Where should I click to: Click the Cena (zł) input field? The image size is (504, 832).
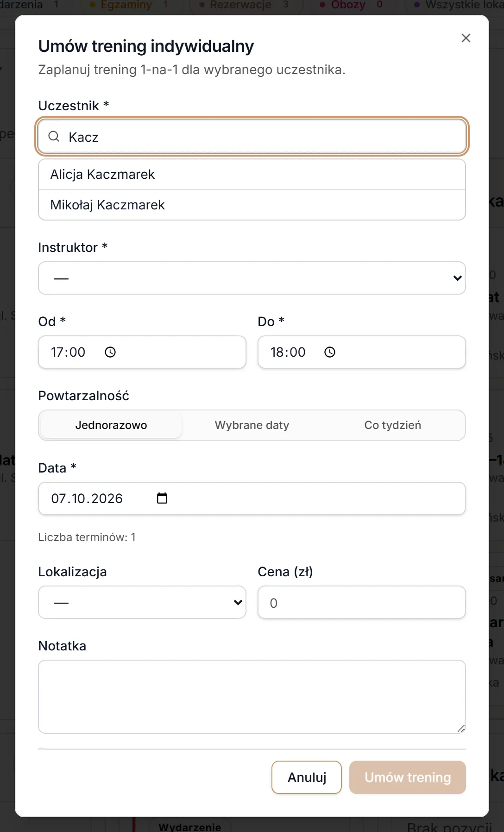(x=362, y=602)
